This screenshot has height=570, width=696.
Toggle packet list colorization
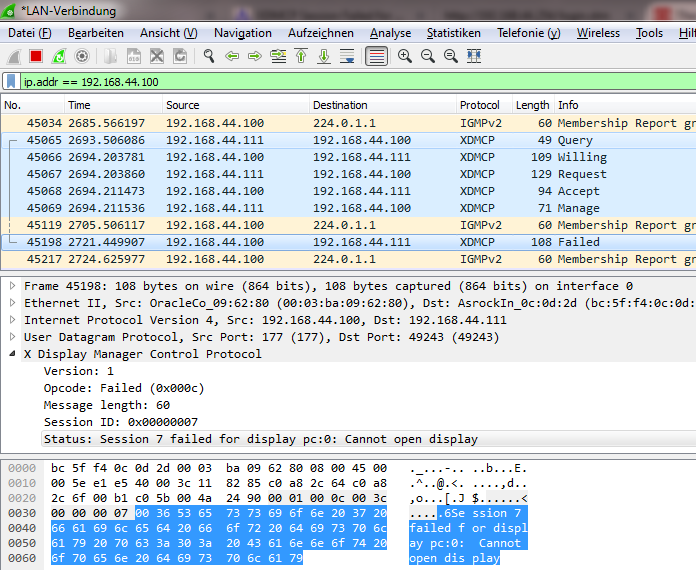[376, 56]
